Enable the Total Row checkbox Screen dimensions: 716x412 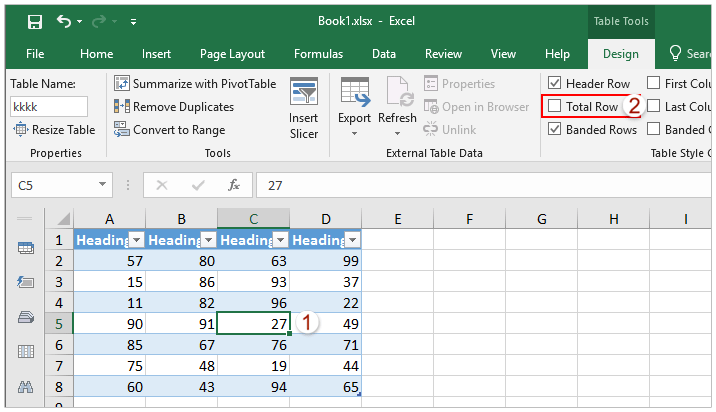coord(555,106)
